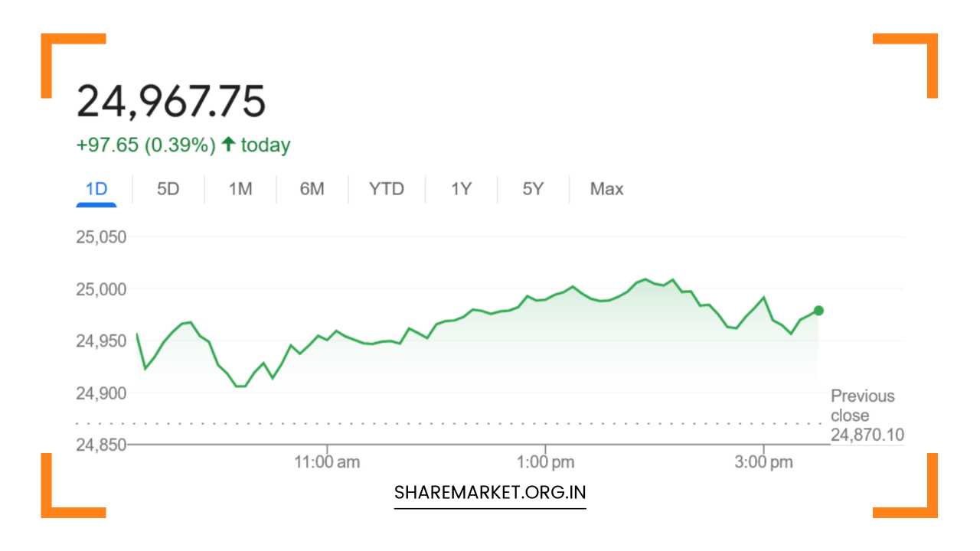Select the 6M range
This screenshot has height=551, width=980.
(x=312, y=189)
